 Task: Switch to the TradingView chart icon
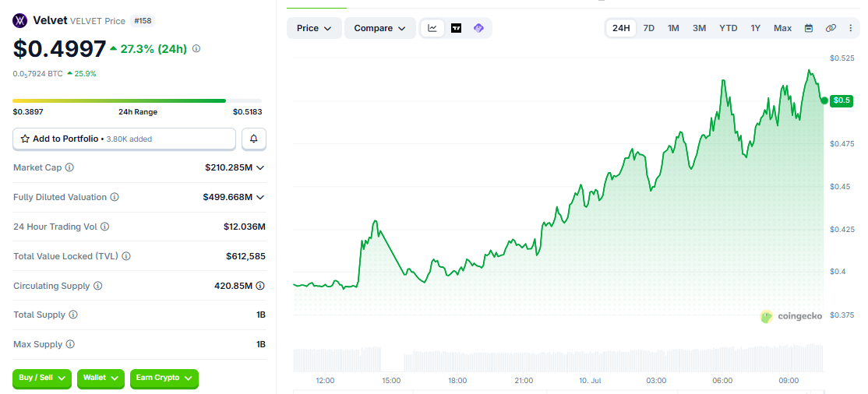click(x=456, y=28)
